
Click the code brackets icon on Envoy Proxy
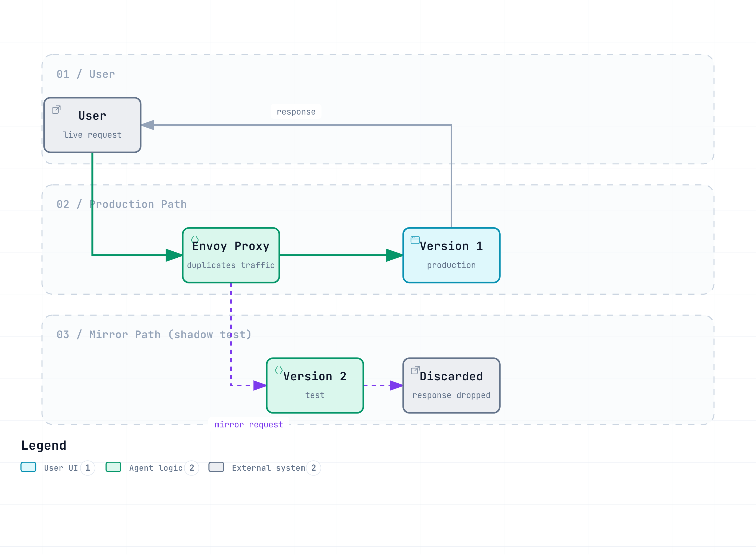(x=195, y=240)
